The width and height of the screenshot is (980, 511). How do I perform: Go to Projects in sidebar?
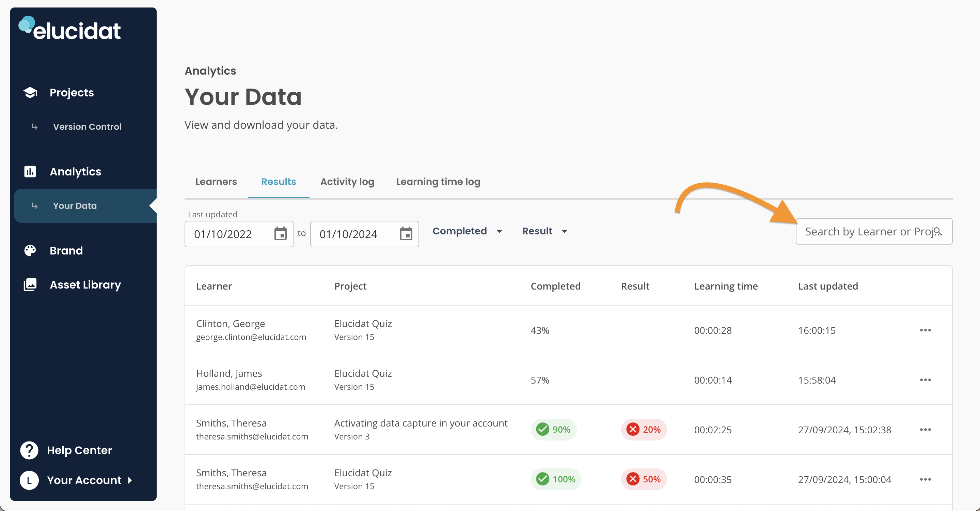[72, 92]
